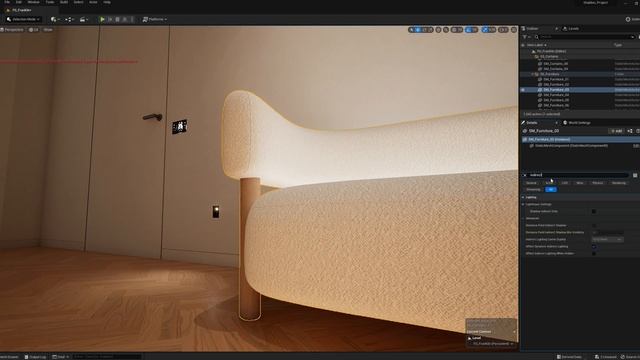Select the viewport select-mode tool icon
The height and width of the screenshot is (360, 640).
coord(411,30)
